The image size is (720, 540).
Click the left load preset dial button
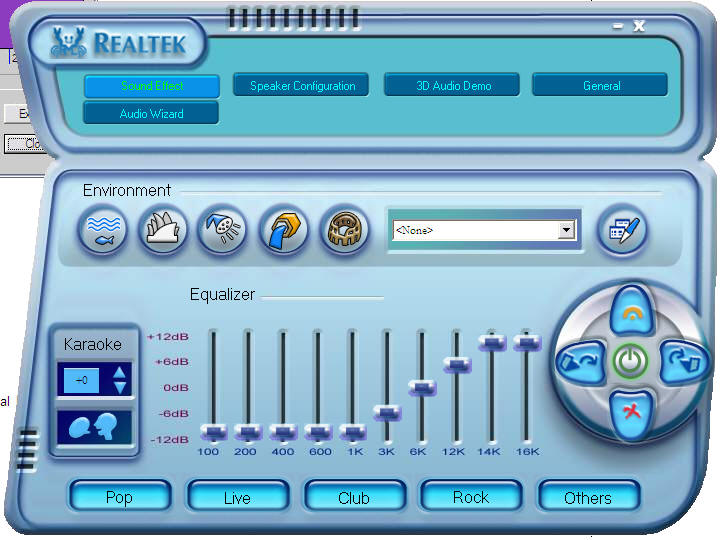tap(581, 362)
